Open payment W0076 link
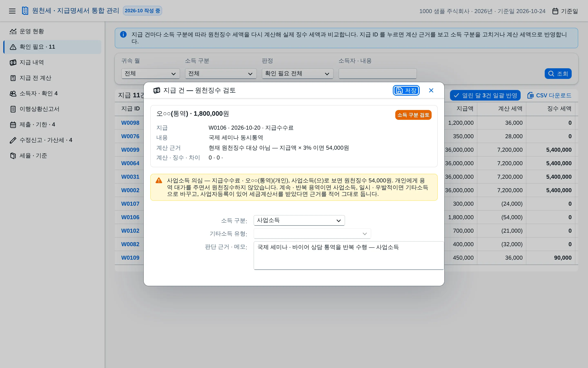This screenshot has width=588, height=368. 130,136
